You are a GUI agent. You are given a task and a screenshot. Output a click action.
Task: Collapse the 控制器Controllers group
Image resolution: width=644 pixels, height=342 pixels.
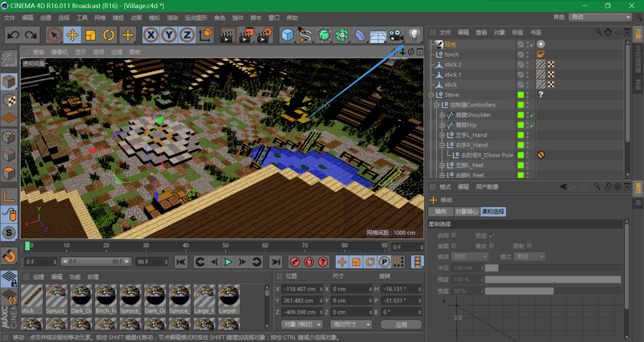437,105
